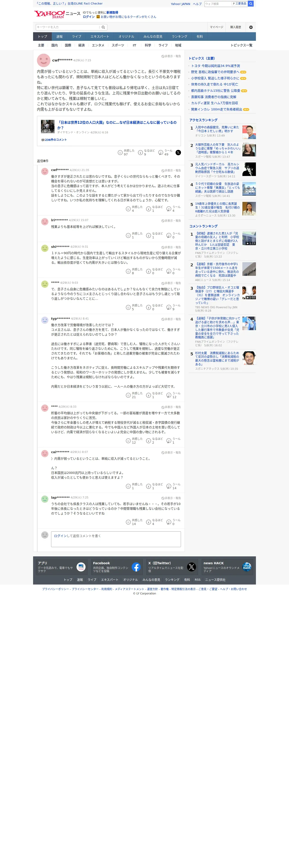Image resolution: width=289 pixels, height=868 pixels.
Task: Click the ヘルプ link in top bar
Action: click(197, 4)
